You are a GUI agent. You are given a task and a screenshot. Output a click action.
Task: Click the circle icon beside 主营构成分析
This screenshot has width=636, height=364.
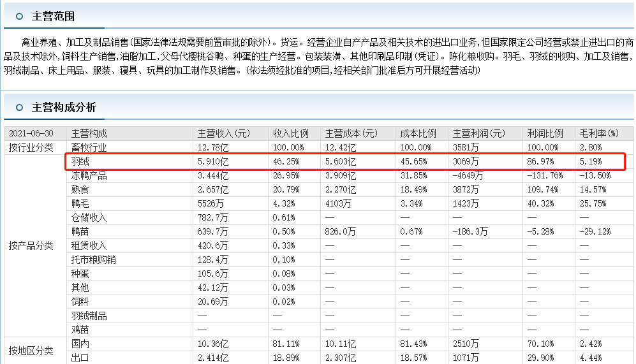[19, 108]
